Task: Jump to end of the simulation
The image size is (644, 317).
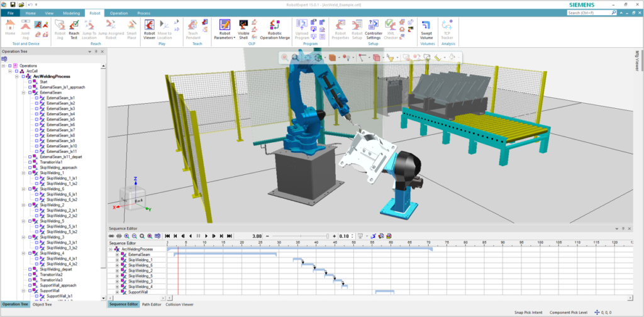Action: [229, 236]
